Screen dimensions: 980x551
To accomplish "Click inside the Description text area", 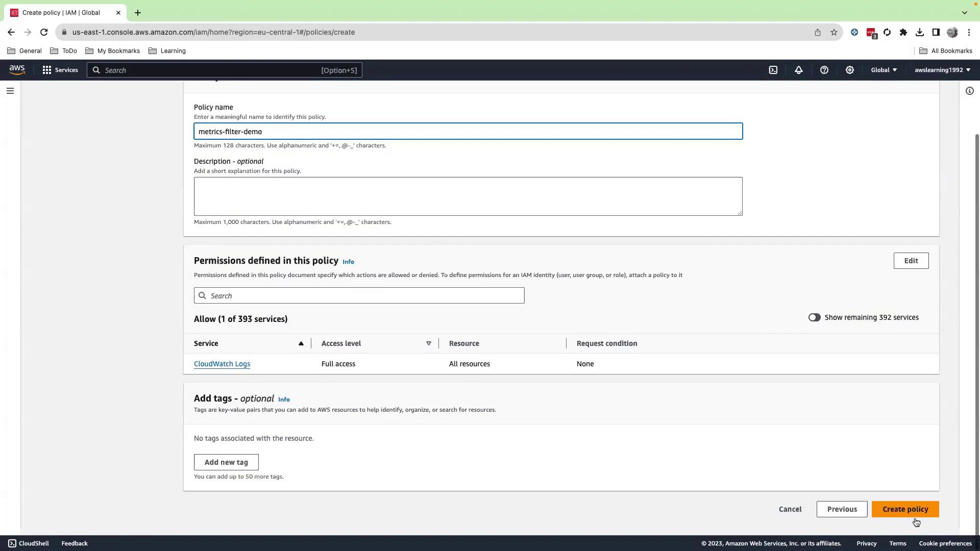I will (x=468, y=196).
